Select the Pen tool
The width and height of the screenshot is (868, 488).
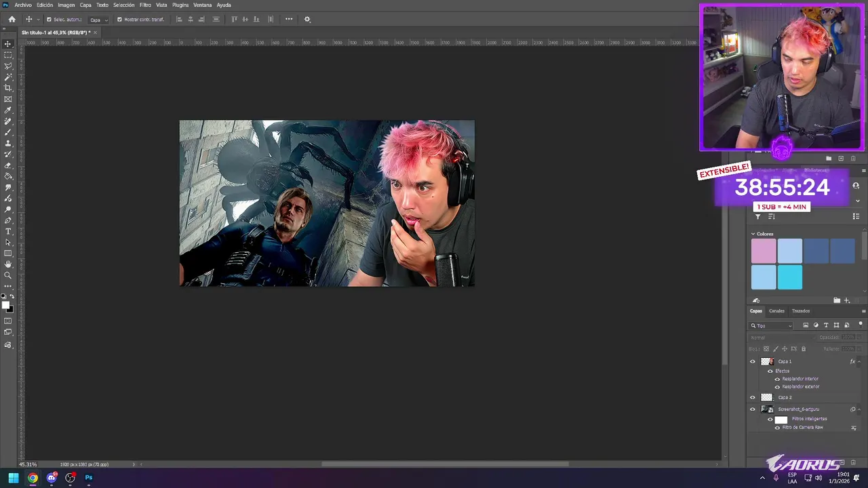click(x=8, y=220)
